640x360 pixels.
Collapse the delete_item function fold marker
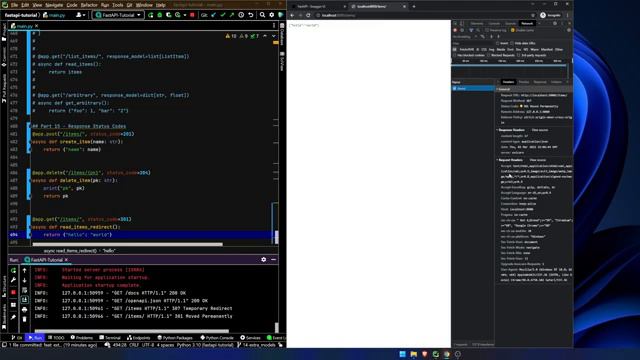[29, 180]
